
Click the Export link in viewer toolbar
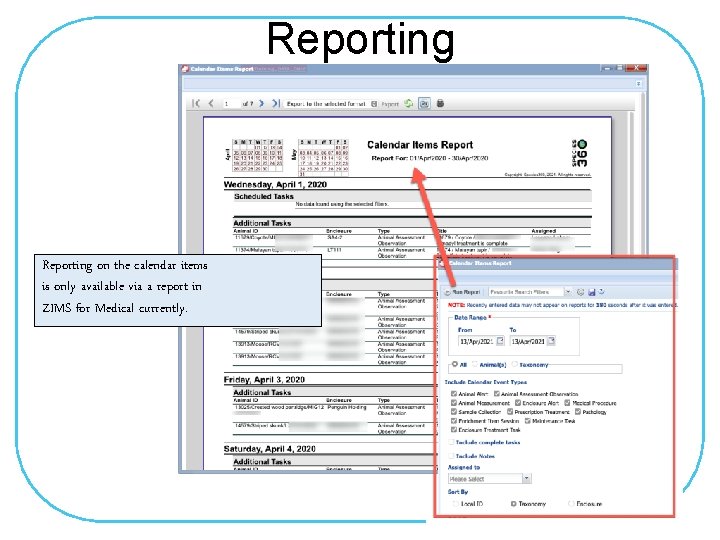[390, 104]
